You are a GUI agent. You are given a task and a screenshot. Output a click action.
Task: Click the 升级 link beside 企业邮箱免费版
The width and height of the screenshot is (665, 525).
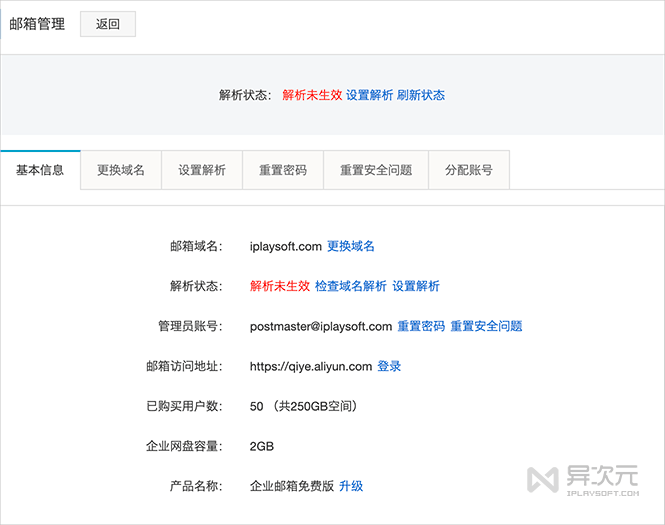(351, 486)
